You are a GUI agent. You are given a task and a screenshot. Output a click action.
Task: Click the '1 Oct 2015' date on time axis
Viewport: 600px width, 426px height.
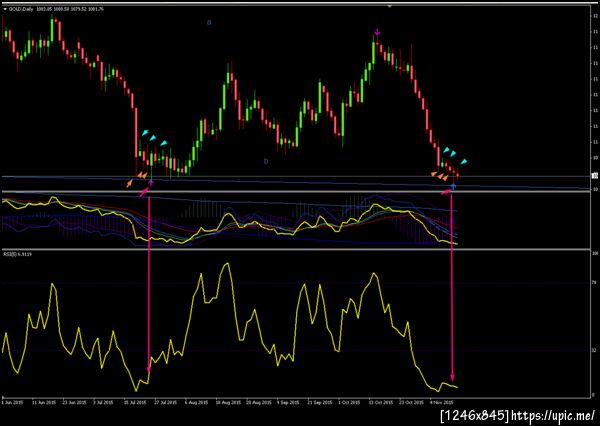pos(350,403)
